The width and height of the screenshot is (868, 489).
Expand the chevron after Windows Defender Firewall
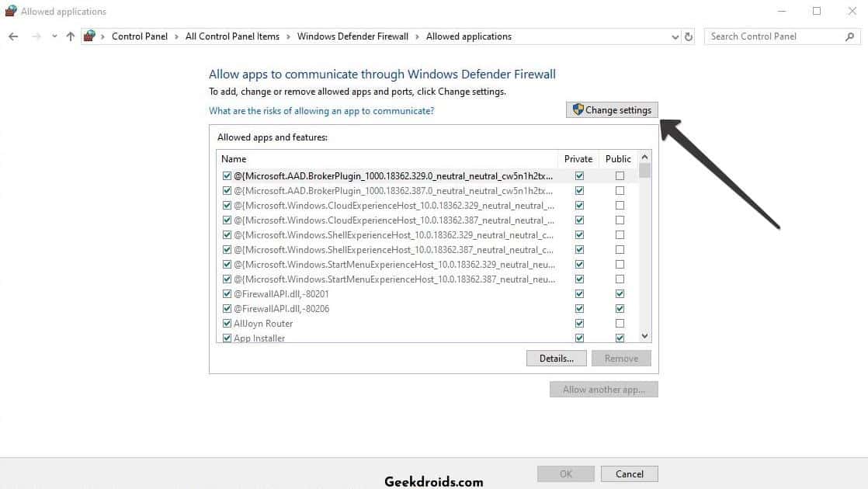point(418,36)
